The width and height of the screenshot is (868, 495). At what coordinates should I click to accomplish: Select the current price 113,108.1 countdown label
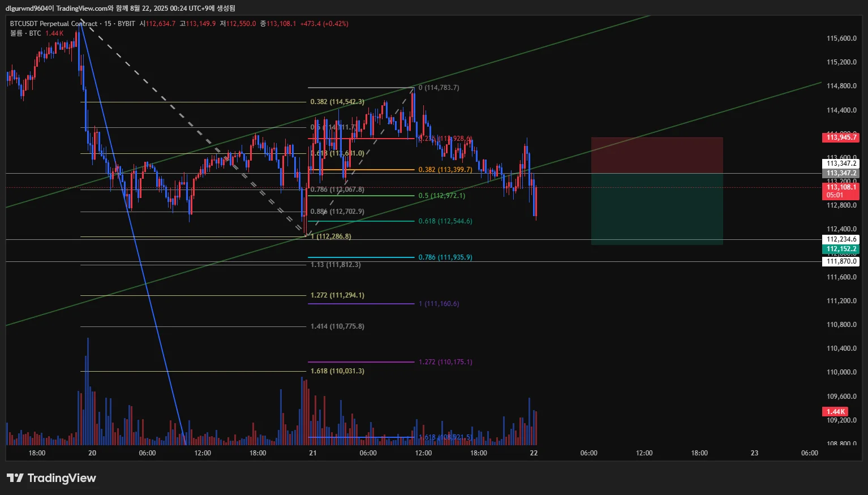pos(840,191)
